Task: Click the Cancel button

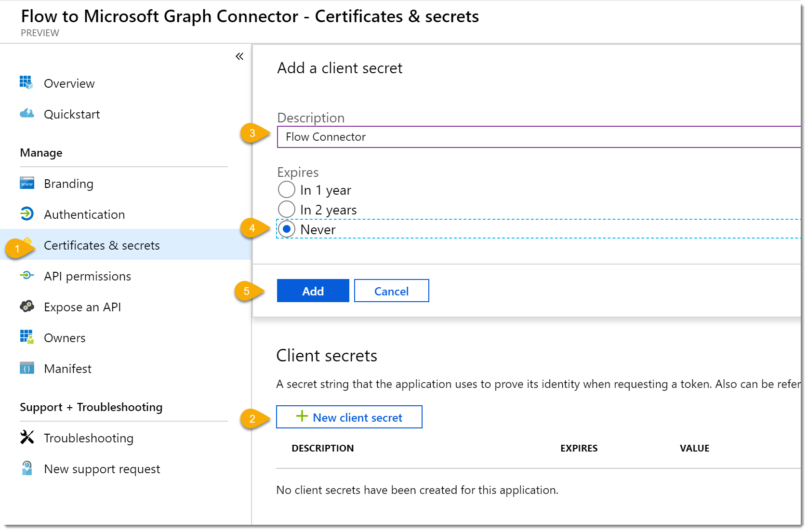Action: [x=391, y=291]
